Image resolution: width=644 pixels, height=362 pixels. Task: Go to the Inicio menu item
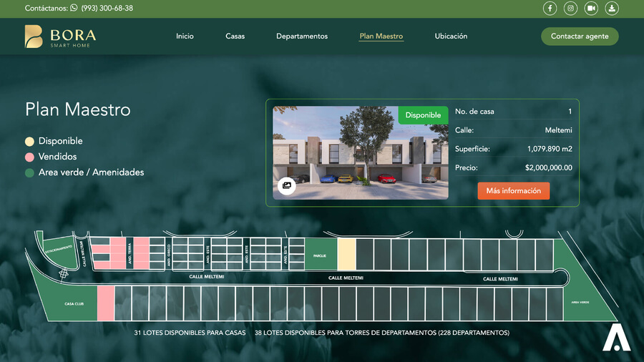coord(185,36)
